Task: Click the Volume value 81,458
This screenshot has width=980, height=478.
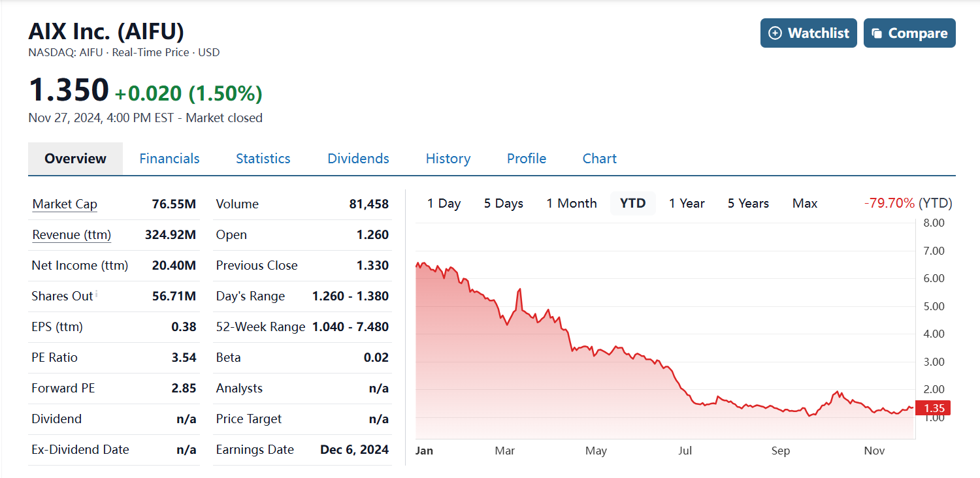Action: [x=369, y=204]
